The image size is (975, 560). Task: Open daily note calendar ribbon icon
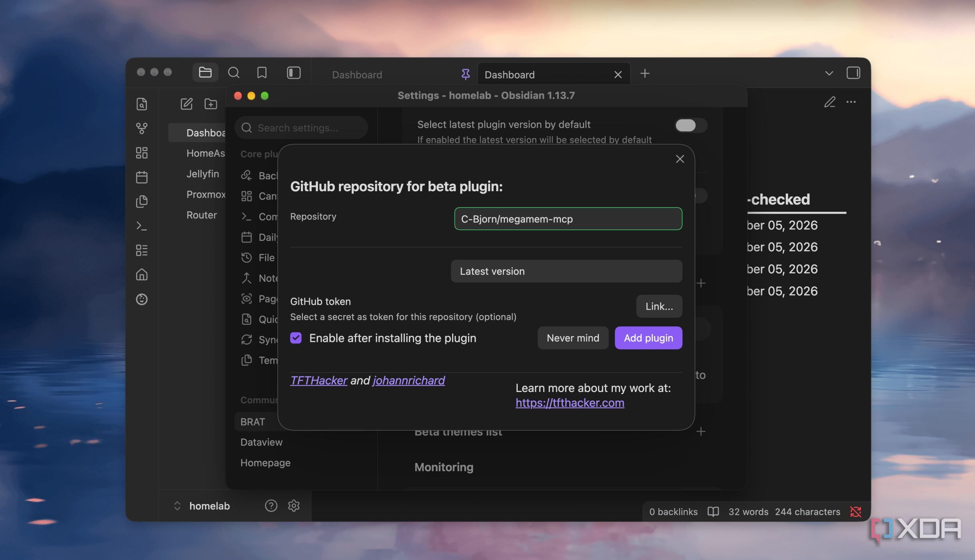point(142,177)
